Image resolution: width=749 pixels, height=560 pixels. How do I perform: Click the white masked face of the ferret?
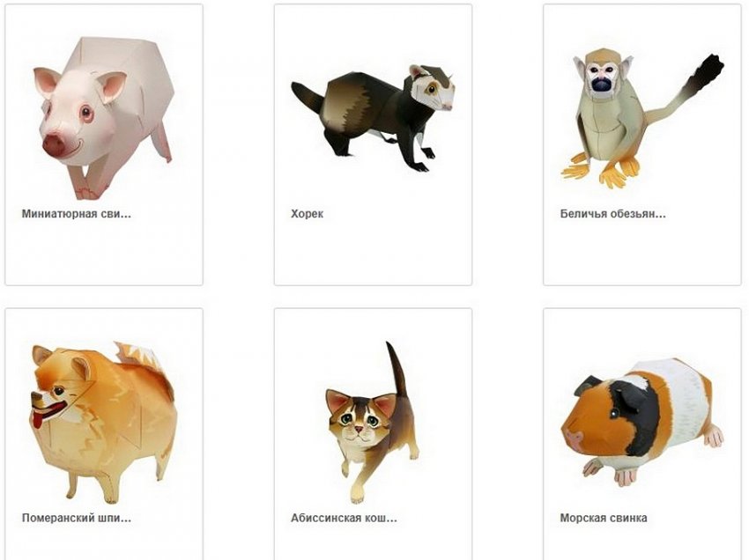[x=433, y=89]
